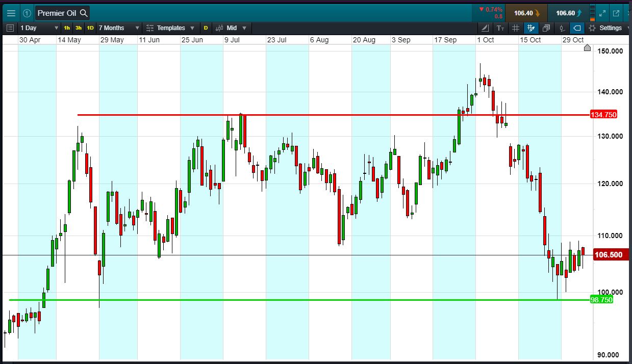Screen dimensions: 632x364
Task: Toggle the highlighted grid drawing mode icon
Action: click(531, 28)
